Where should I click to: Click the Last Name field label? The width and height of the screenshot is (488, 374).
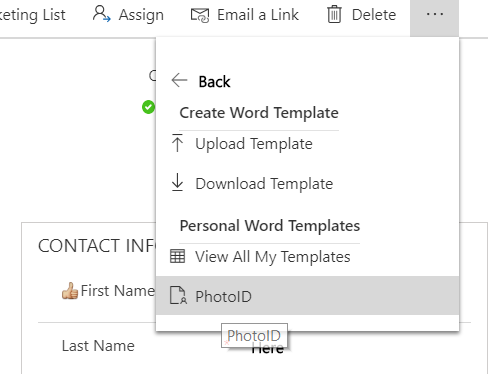pyautogui.click(x=98, y=346)
